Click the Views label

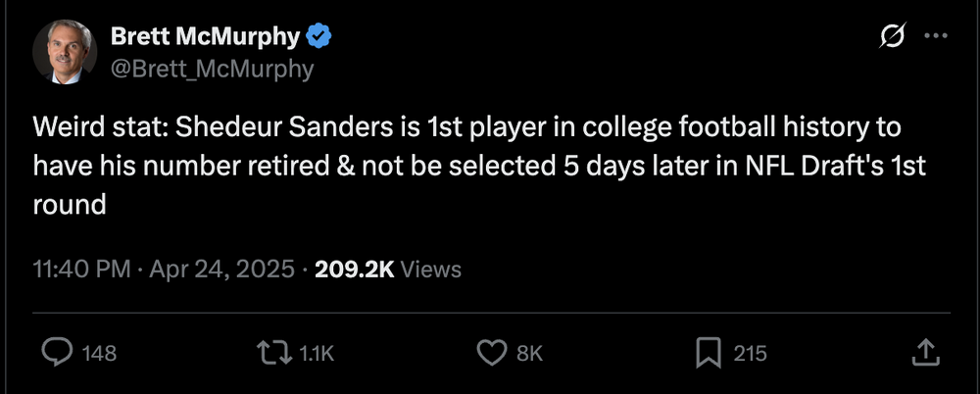pos(431,269)
